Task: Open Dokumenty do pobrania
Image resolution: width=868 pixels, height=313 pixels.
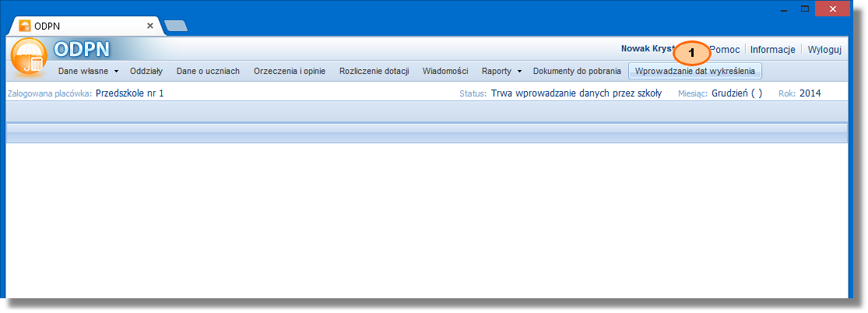Action: 577,71
